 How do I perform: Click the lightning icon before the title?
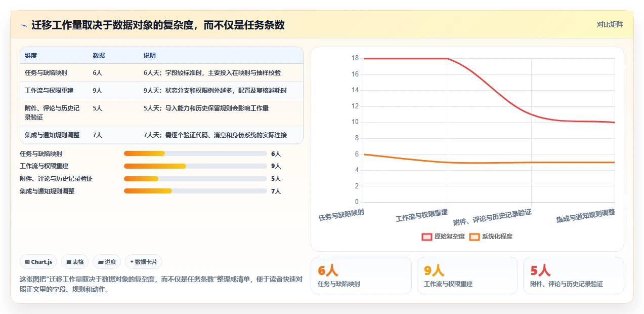coord(24,25)
